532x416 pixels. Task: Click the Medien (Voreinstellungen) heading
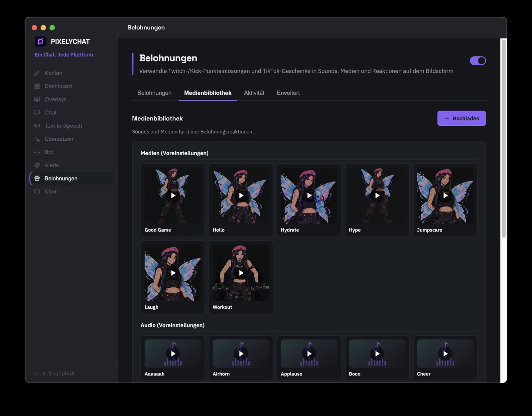(x=174, y=153)
